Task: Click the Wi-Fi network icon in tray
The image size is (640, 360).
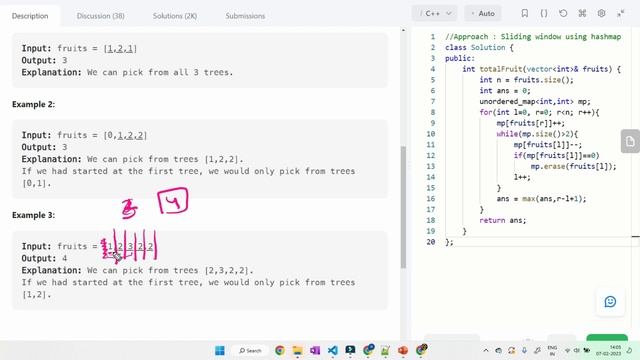Action: pos(567,351)
